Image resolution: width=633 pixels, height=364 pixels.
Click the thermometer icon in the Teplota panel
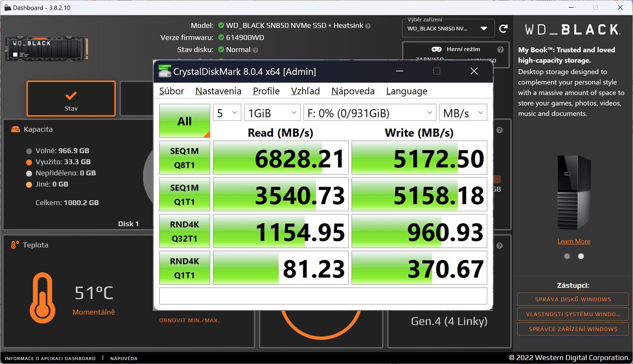(14, 245)
